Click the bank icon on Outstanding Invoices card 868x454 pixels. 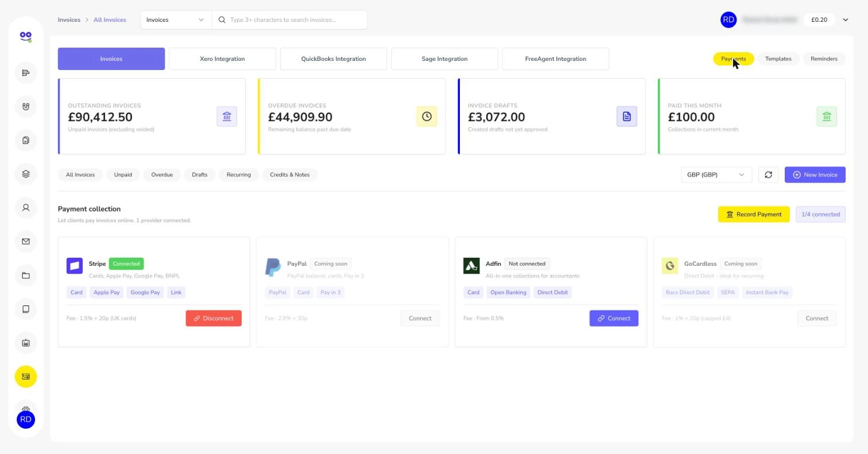(x=227, y=117)
